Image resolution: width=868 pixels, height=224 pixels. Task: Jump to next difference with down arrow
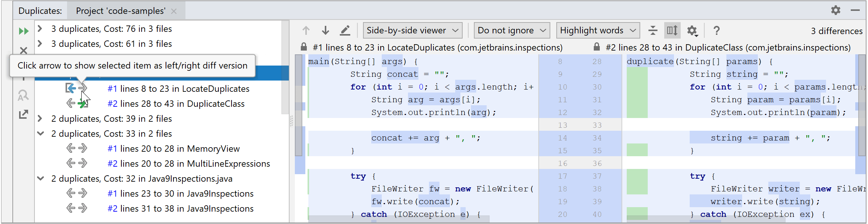325,30
